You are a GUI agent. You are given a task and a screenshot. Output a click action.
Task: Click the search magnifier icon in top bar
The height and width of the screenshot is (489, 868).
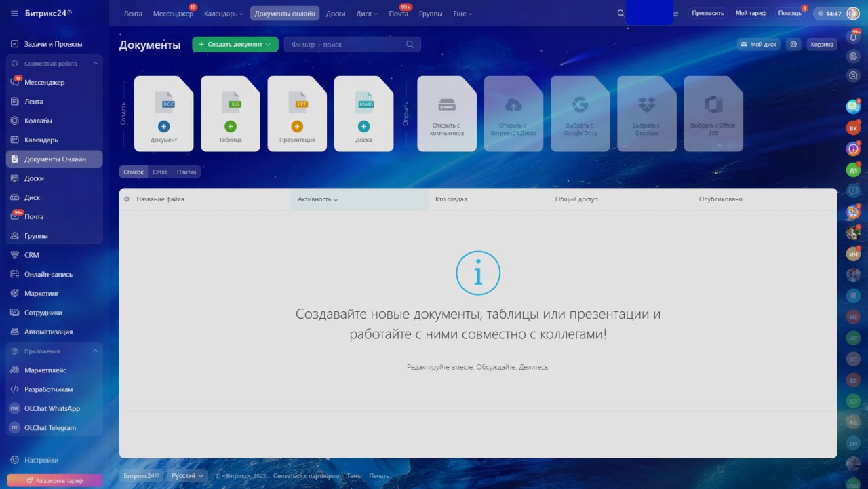[620, 14]
